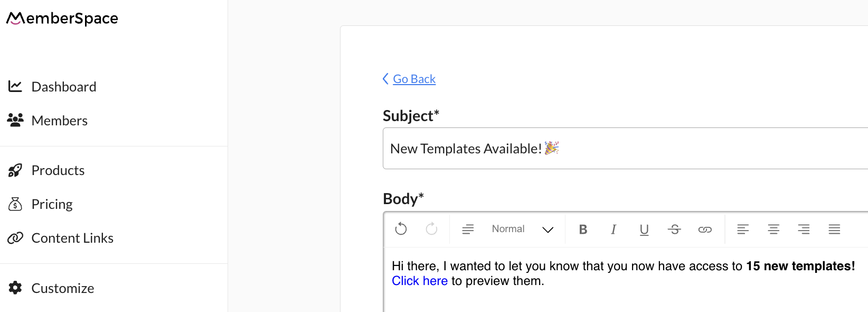Screen dimensions: 868x312
Task: Select the Strikethrough icon
Action: 675,229
